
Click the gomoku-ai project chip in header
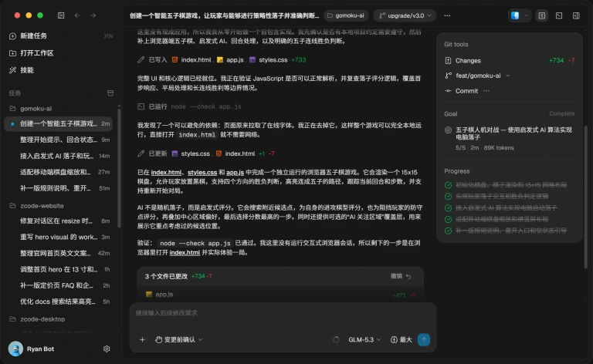346,15
